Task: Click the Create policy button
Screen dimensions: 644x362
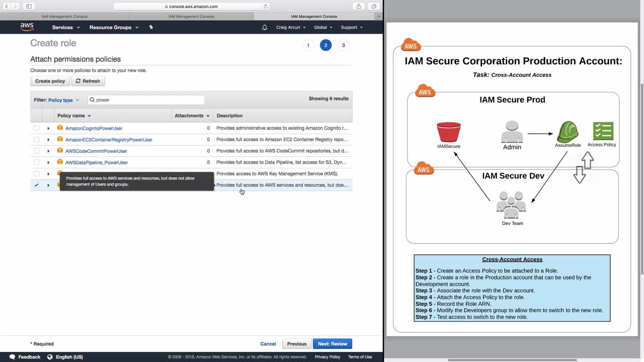Action: click(50, 81)
